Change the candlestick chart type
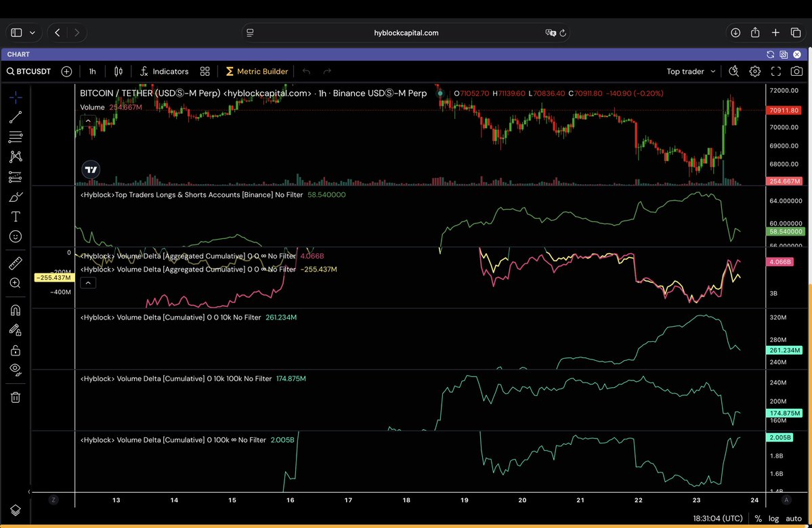 coord(119,72)
